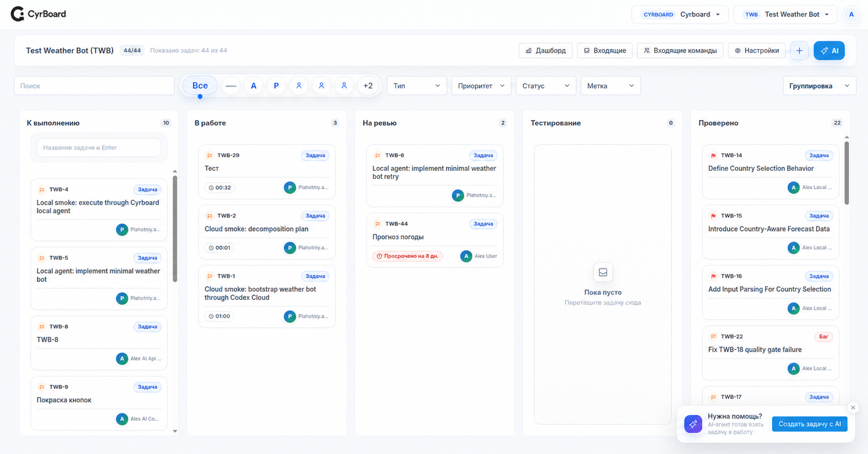Image resolution: width=868 pixels, height=454 pixels.
Task: Click the plus add task icon
Action: coord(799,51)
